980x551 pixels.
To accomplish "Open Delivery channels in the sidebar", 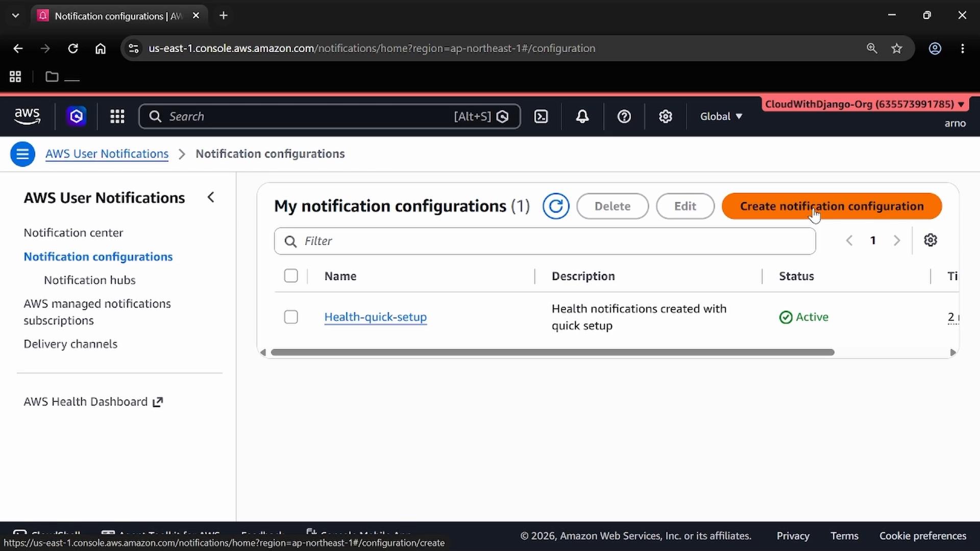I will coord(70,344).
